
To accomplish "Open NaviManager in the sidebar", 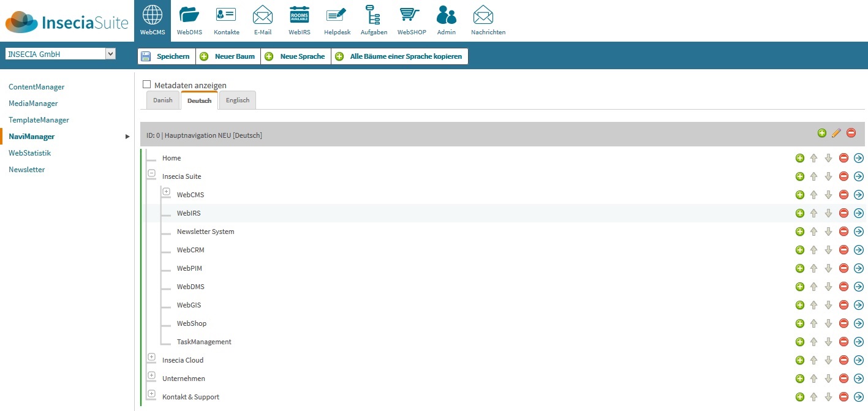I will pos(31,137).
